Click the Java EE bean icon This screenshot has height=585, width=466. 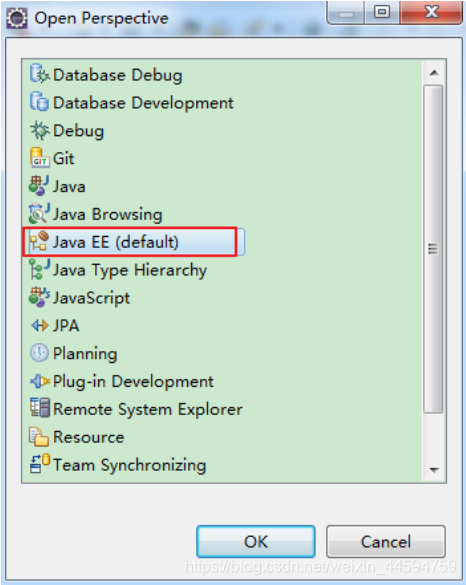39,241
